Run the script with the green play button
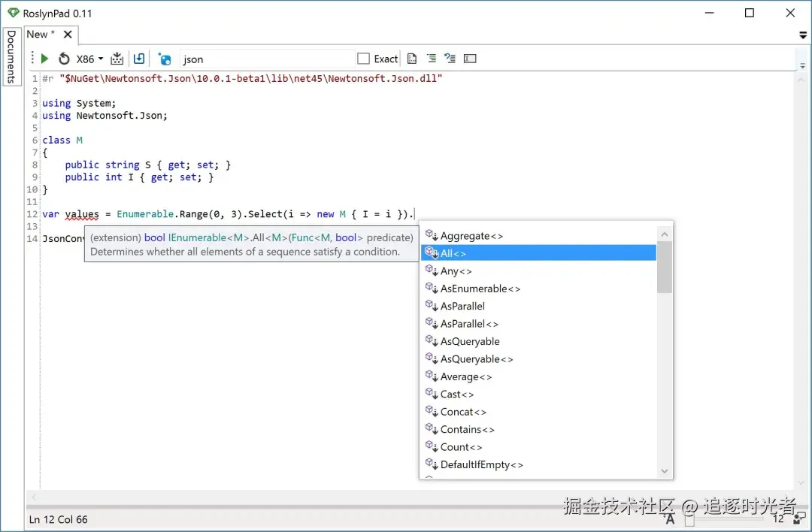Image resolution: width=812 pixels, height=532 pixels. click(44, 59)
